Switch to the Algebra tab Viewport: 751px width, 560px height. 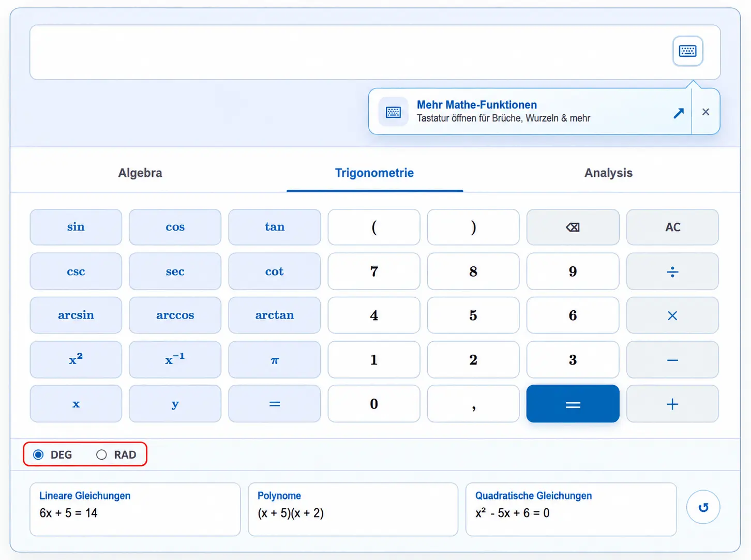(x=140, y=173)
